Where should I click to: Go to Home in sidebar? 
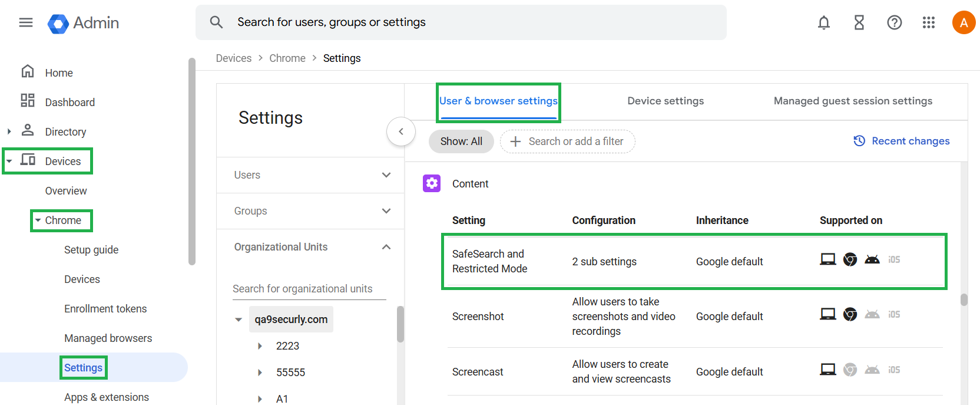[59, 73]
